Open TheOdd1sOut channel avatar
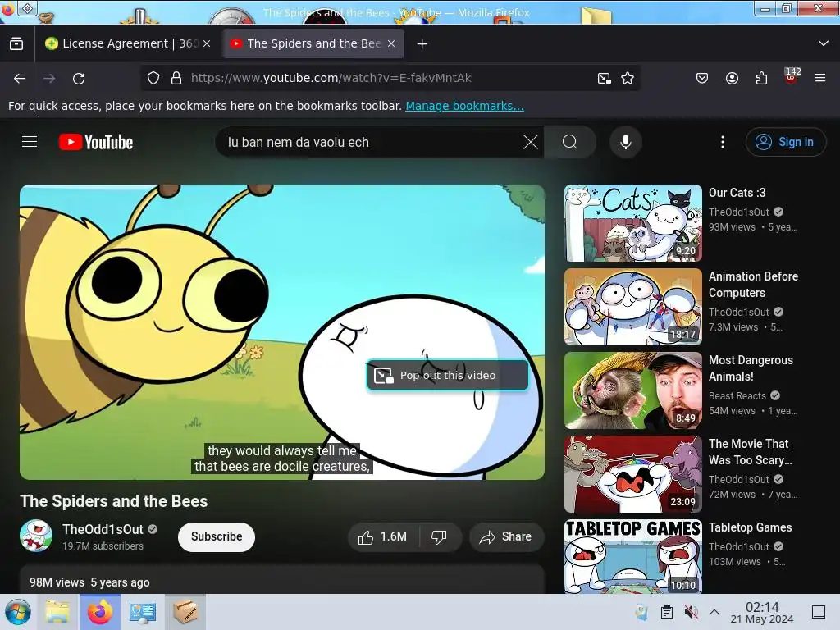The width and height of the screenshot is (840, 630). (x=36, y=535)
